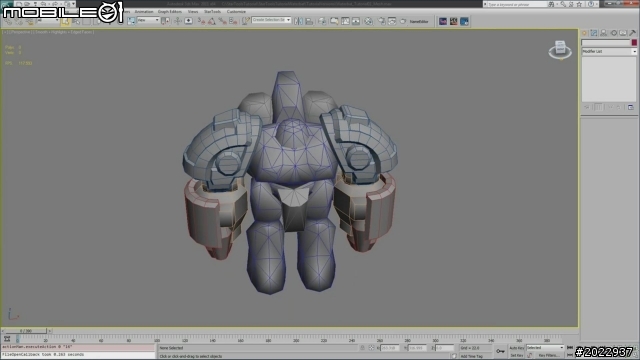Image resolution: width=640 pixels, height=360 pixels.
Task: Click the object name field in Modify panel
Action: [x=606, y=42]
